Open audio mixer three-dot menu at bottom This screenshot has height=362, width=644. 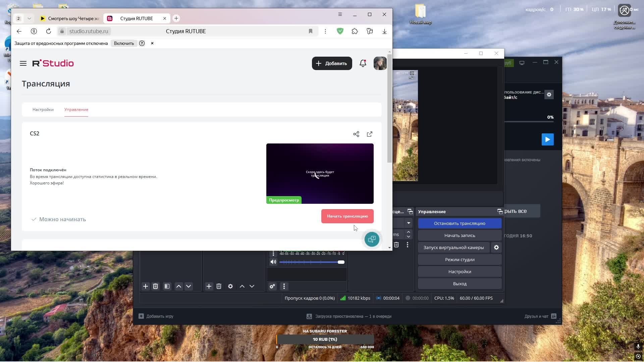pyautogui.click(x=284, y=286)
